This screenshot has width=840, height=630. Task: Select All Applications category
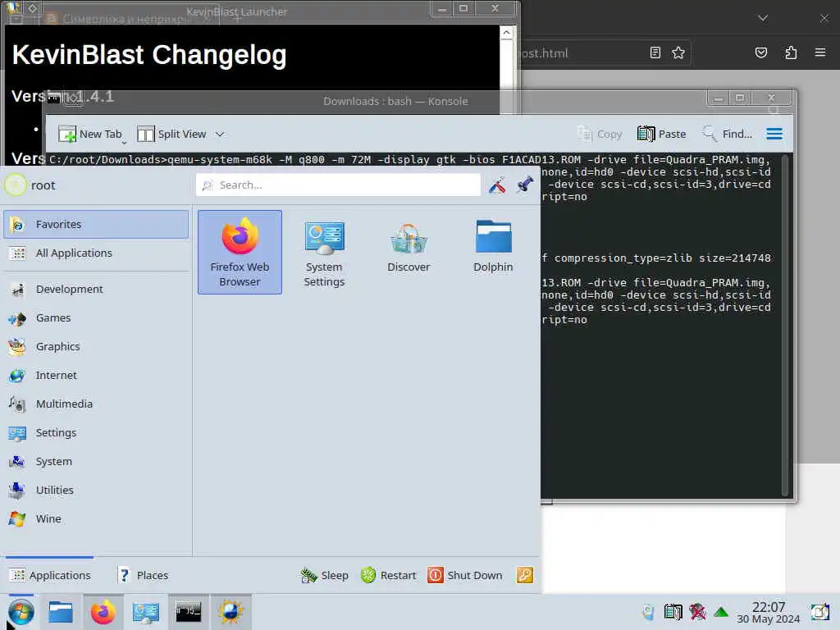(x=97, y=253)
